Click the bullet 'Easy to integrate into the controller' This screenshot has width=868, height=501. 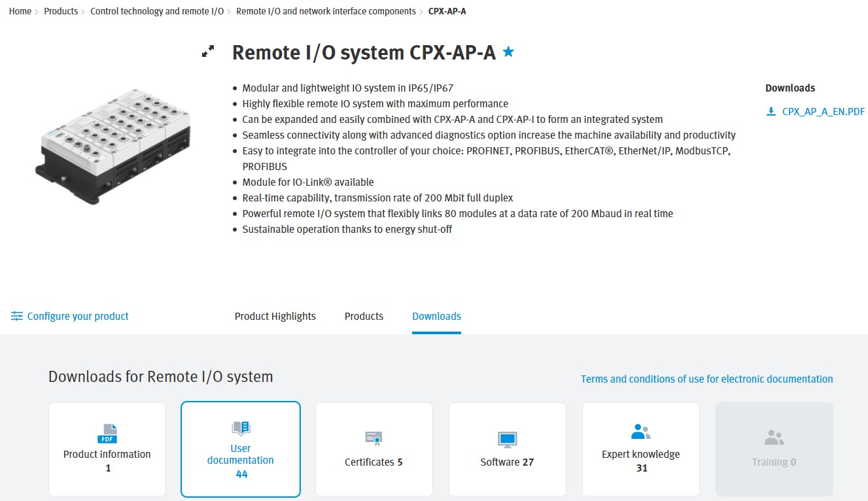[x=486, y=158]
